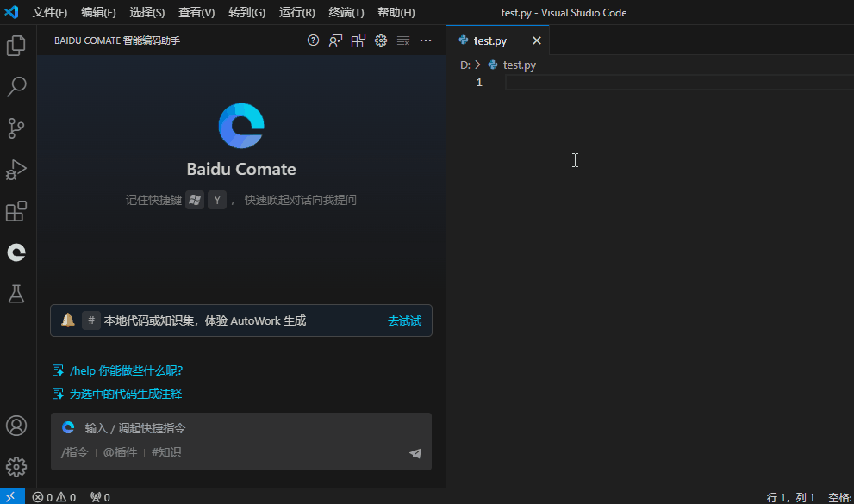Click the Comate logo in chat input
The image size is (854, 504).
(x=68, y=427)
